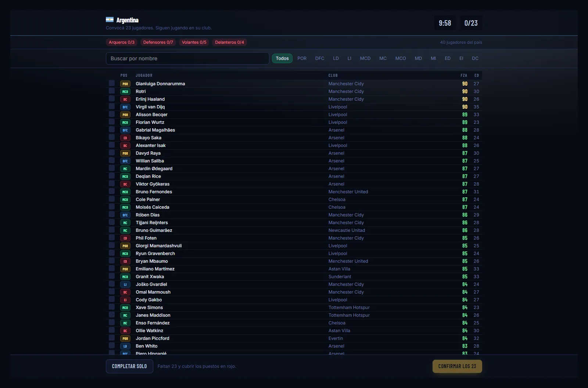Click the DC badge beside Omal Marmoush
Screen dimensions: 588x388
[x=125, y=292]
